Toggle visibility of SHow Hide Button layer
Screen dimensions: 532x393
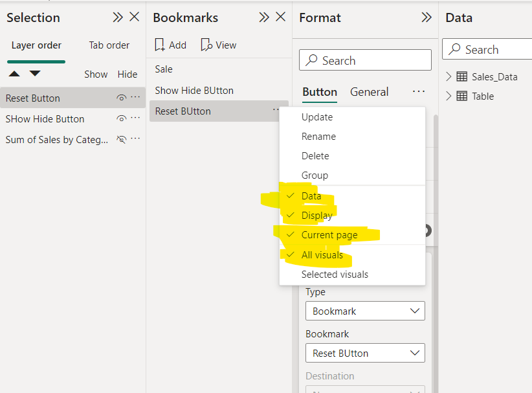[x=122, y=118]
